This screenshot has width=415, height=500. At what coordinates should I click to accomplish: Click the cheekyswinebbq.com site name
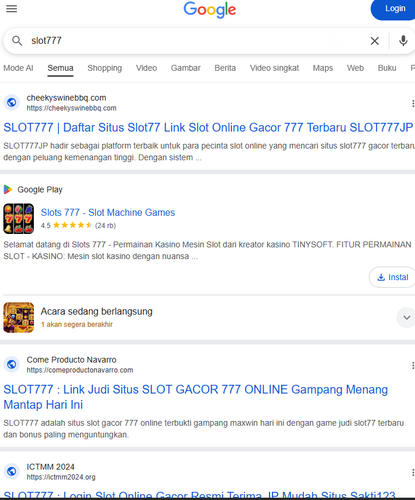tap(66, 98)
